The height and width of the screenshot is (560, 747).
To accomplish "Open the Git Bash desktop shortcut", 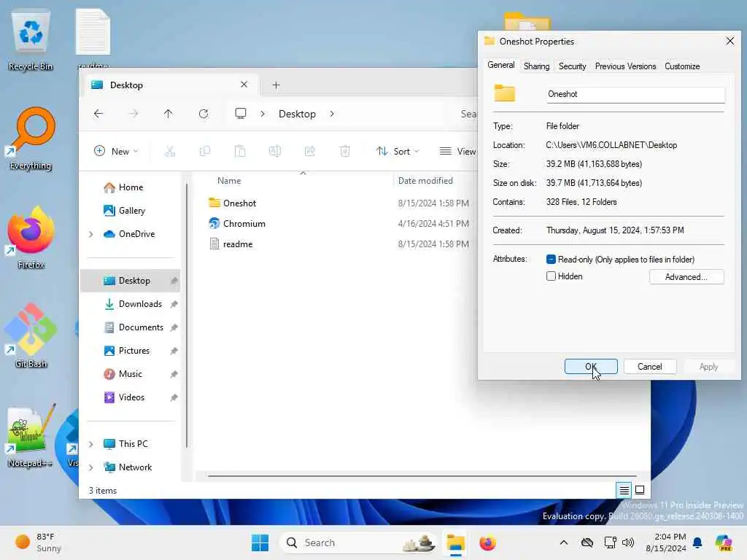I will [31, 337].
